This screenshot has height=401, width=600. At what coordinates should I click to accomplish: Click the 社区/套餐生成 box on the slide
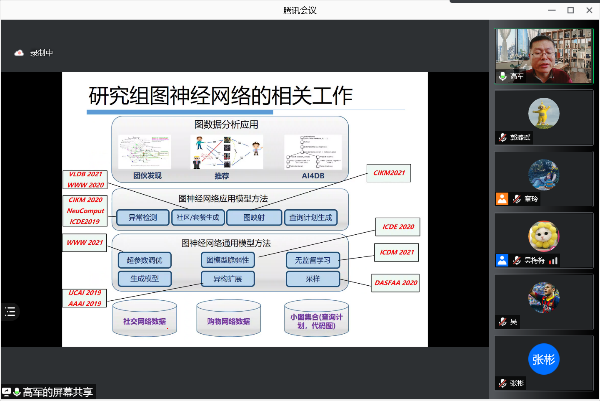pos(198,218)
